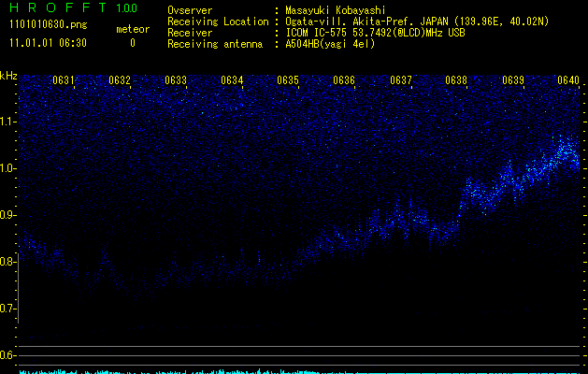Image resolution: width=588 pixels, height=374 pixels.
Task: Click the 0.9 kHz axis label
Action: pos(7,215)
